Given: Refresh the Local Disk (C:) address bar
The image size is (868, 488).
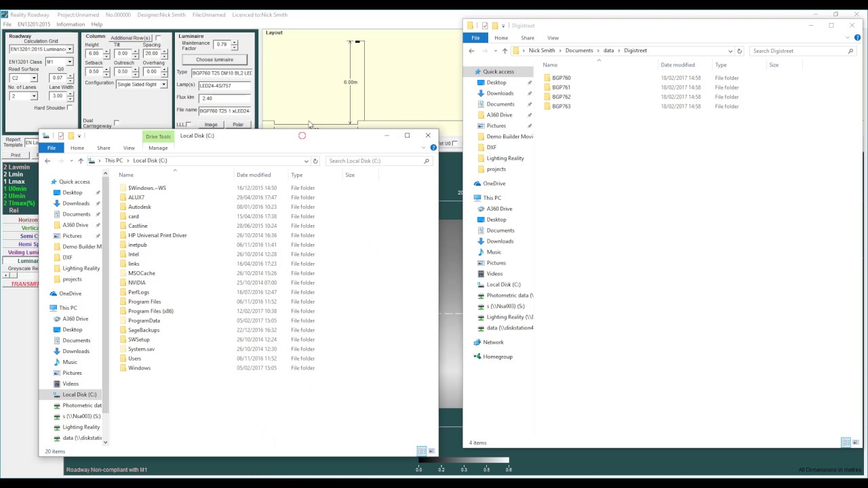Looking at the screenshot, I should (x=315, y=161).
